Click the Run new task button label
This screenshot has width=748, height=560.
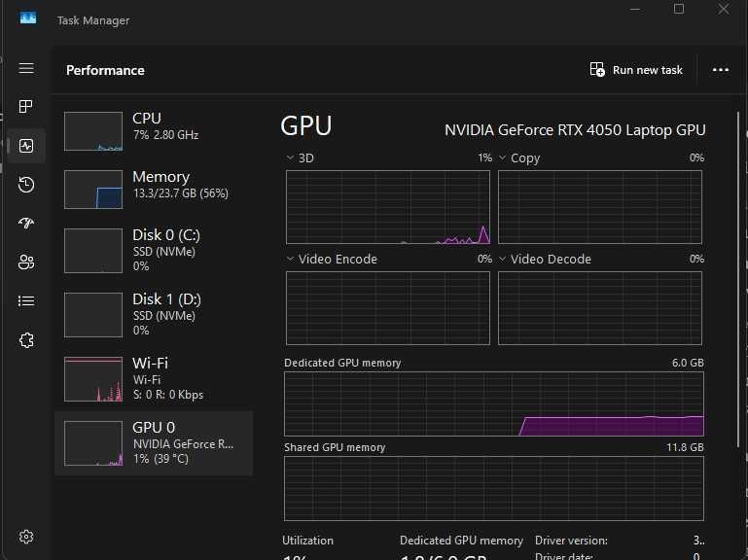click(x=648, y=70)
